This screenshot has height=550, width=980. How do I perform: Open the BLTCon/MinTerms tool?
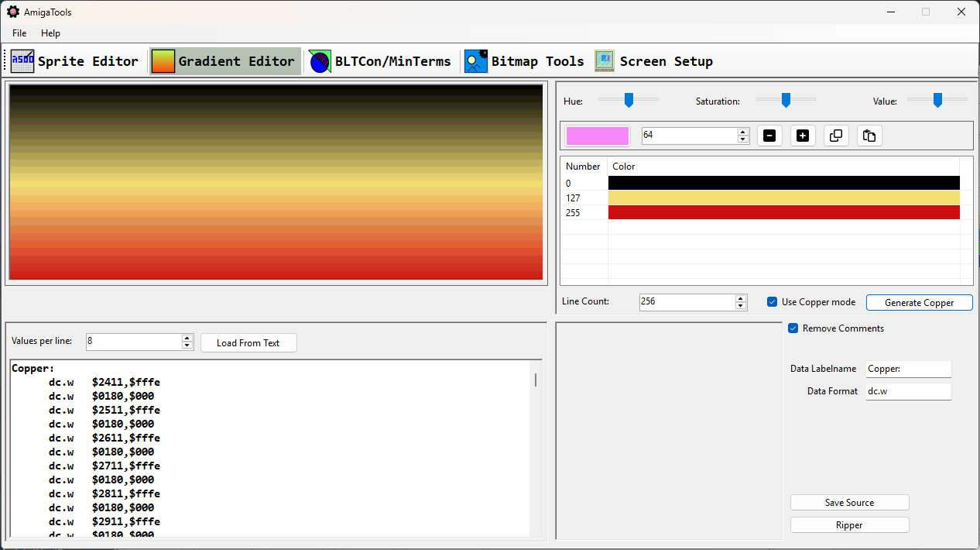pyautogui.click(x=380, y=61)
